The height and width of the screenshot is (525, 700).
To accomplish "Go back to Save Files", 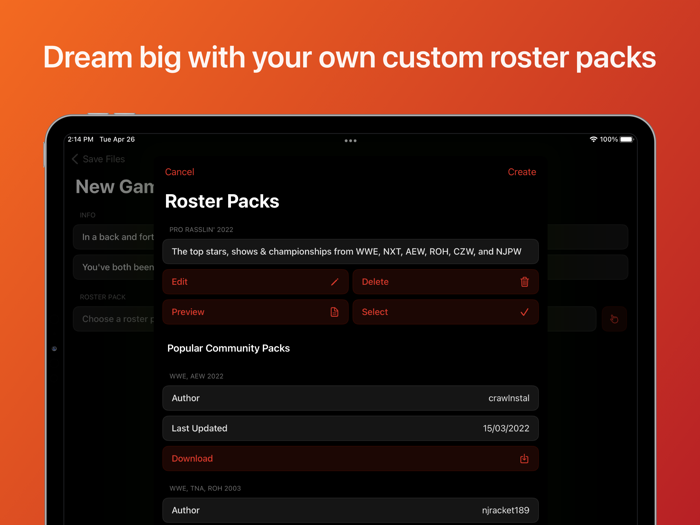I will pos(98,159).
